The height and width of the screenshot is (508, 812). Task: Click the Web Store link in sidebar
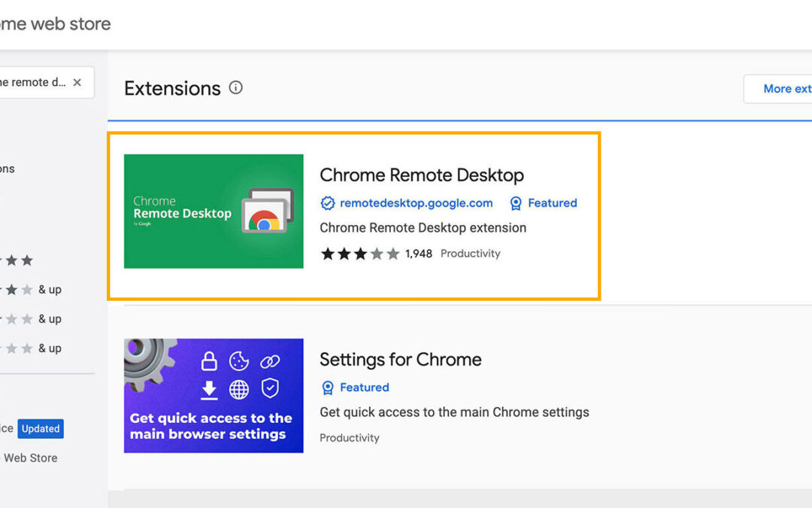pos(30,458)
